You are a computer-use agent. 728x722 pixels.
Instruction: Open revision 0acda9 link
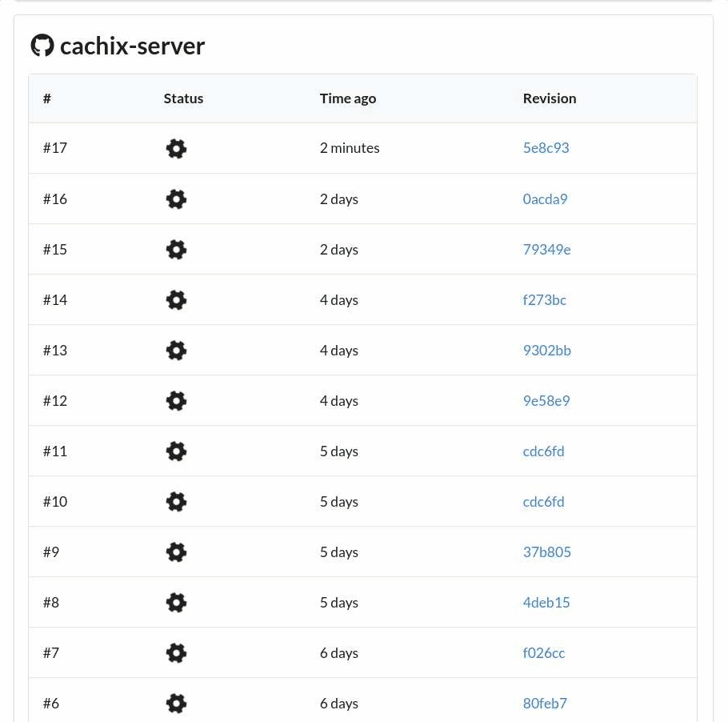545,199
